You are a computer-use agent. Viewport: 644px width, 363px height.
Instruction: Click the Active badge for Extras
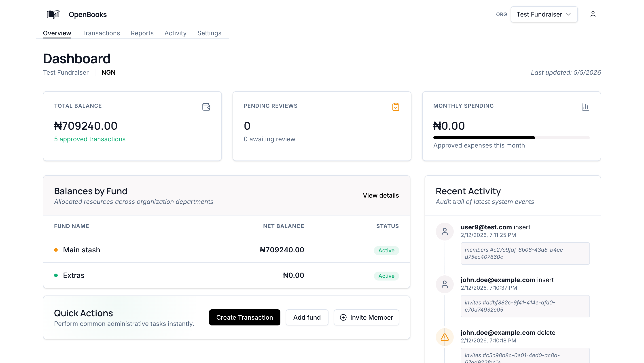[x=386, y=276]
